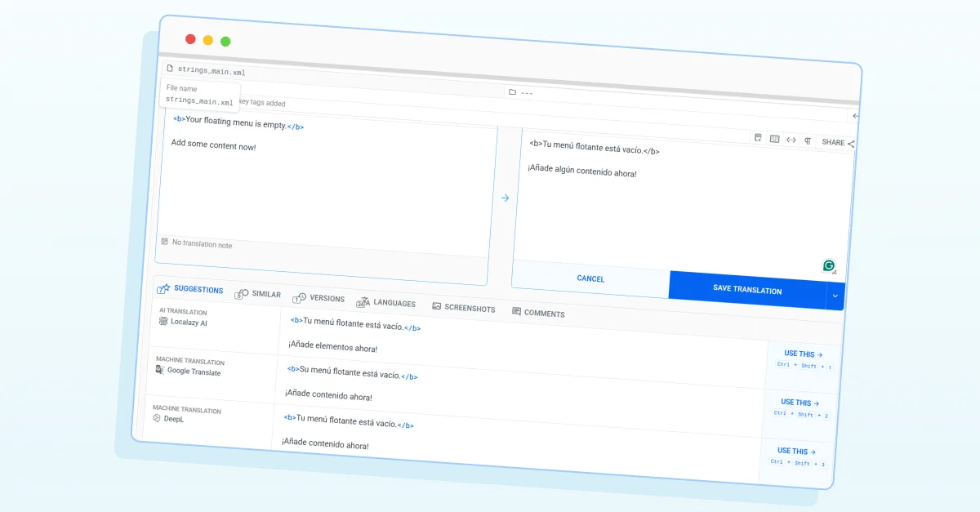Open the keyboard shortcuts icon

coord(774,139)
